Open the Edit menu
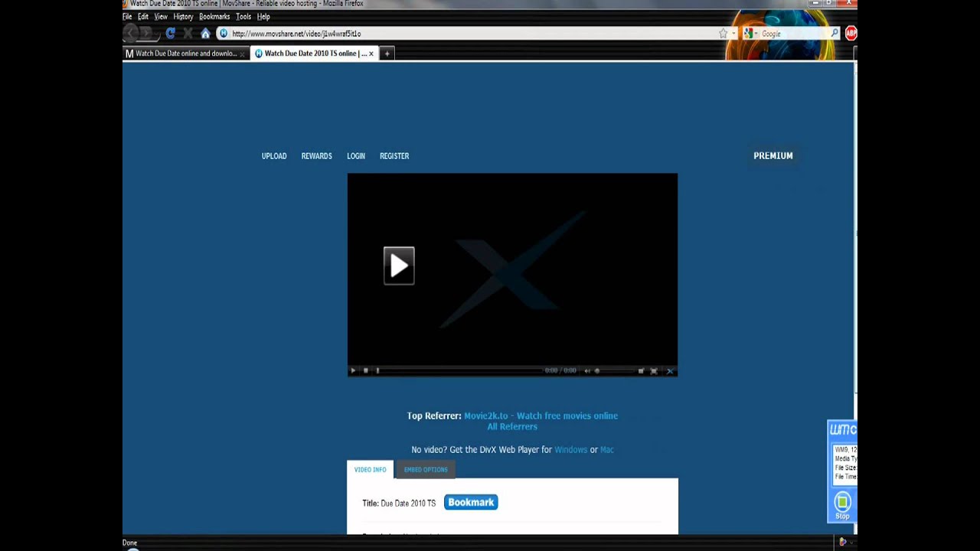 (x=143, y=16)
